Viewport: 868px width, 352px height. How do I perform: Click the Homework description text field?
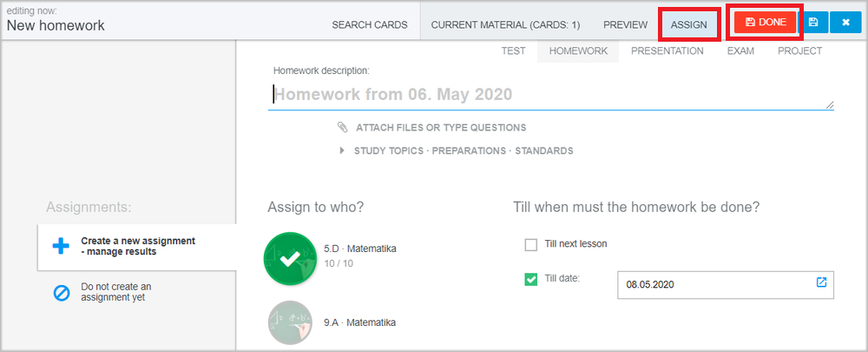tap(551, 94)
